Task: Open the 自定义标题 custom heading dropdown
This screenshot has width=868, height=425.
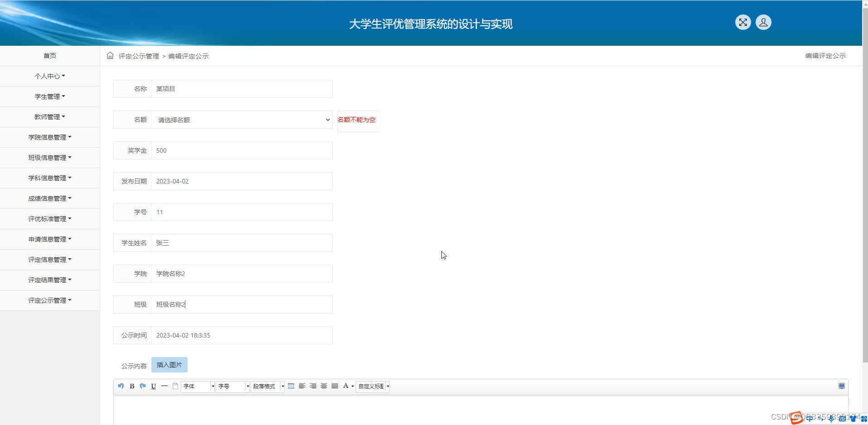Action: pos(373,386)
